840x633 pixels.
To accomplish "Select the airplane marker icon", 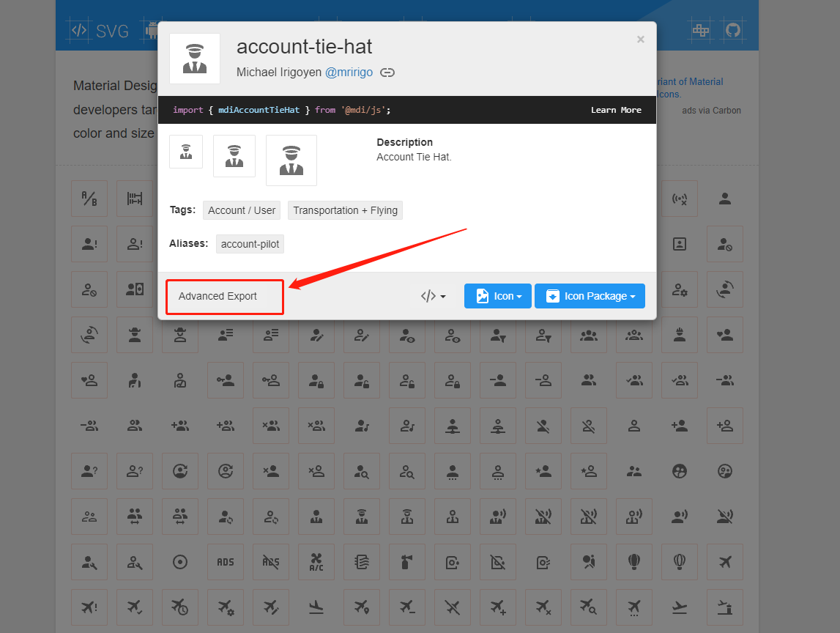I will pyautogui.click(x=362, y=607).
